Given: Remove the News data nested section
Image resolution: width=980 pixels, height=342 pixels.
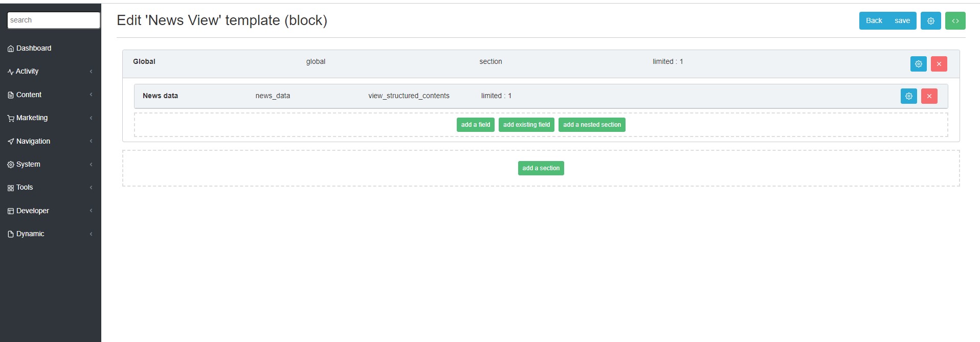Looking at the screenshot, I should pos(929,96).
